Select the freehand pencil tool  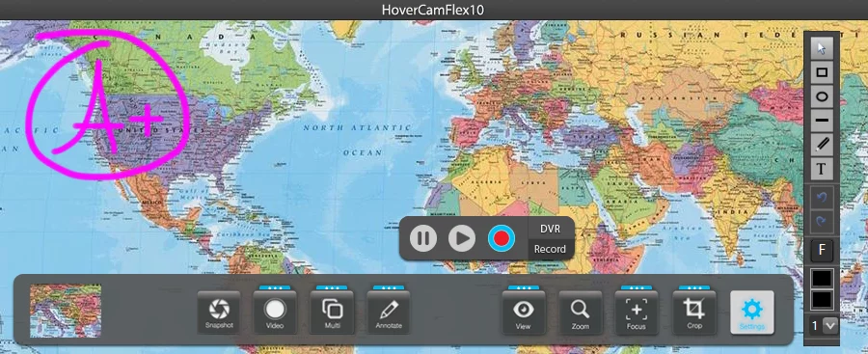[822, 145]
